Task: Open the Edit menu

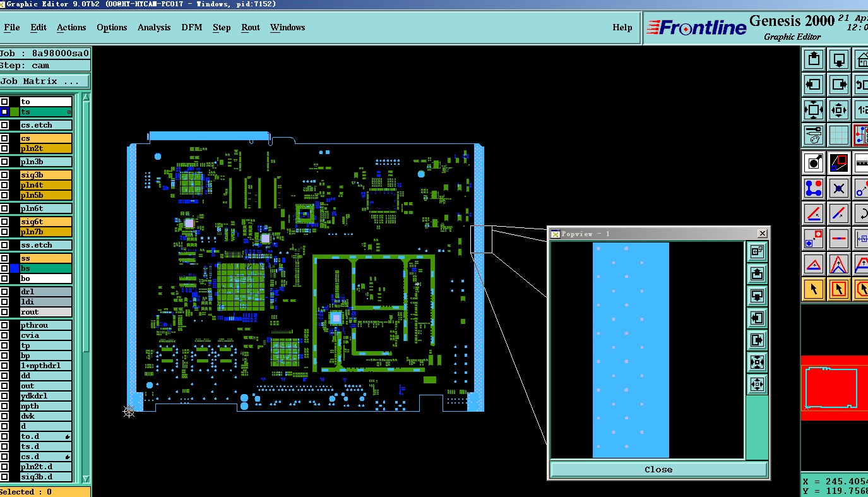Action: [39, 27]
